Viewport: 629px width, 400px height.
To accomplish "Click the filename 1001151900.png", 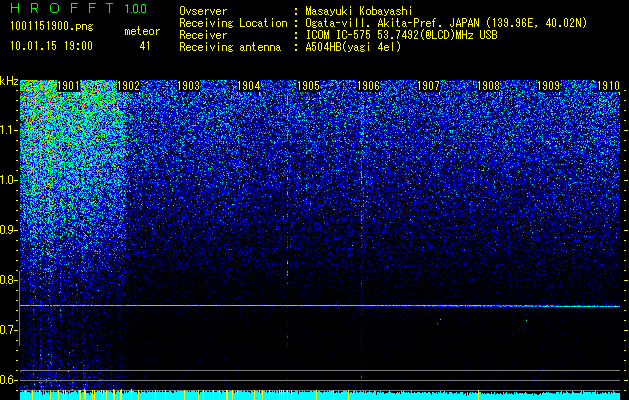I will coord(52,27).
